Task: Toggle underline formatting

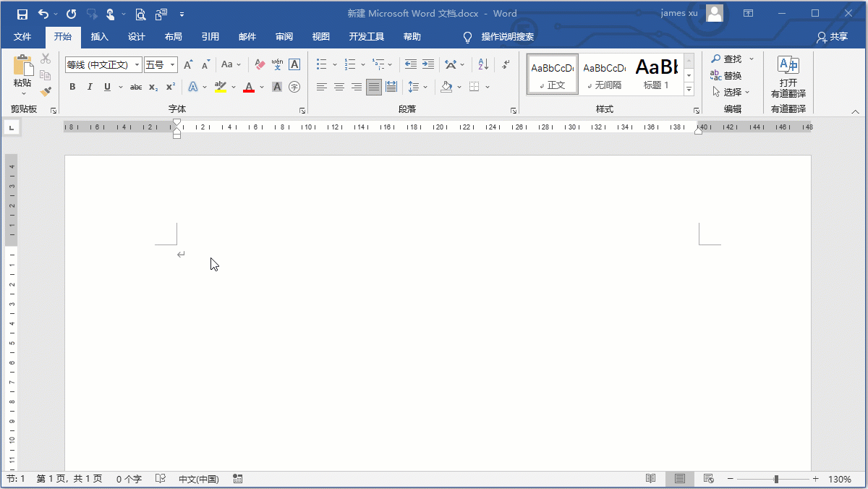Action: click(x=108, y=87)
